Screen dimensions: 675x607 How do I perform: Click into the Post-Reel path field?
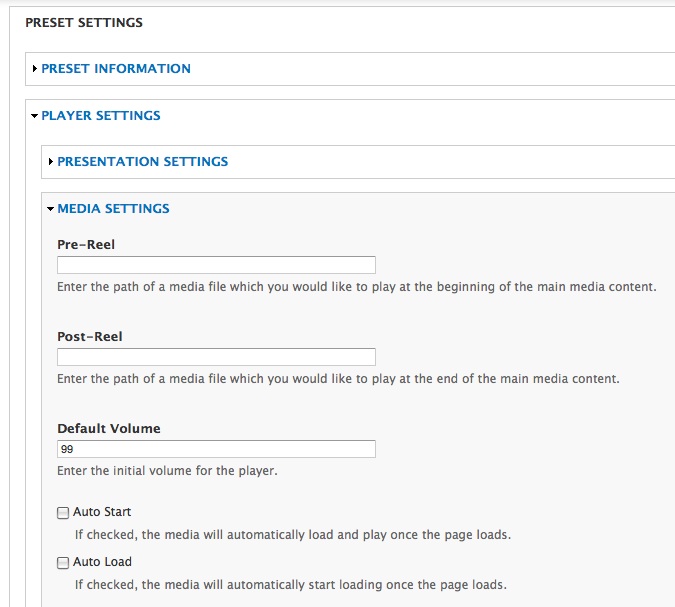tap(216, 357)
